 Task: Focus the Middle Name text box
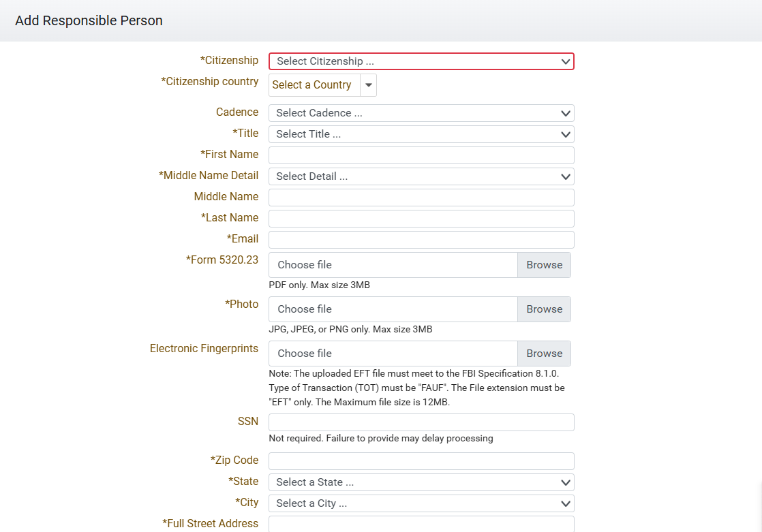pyautogui.click(x=421, y=198)
